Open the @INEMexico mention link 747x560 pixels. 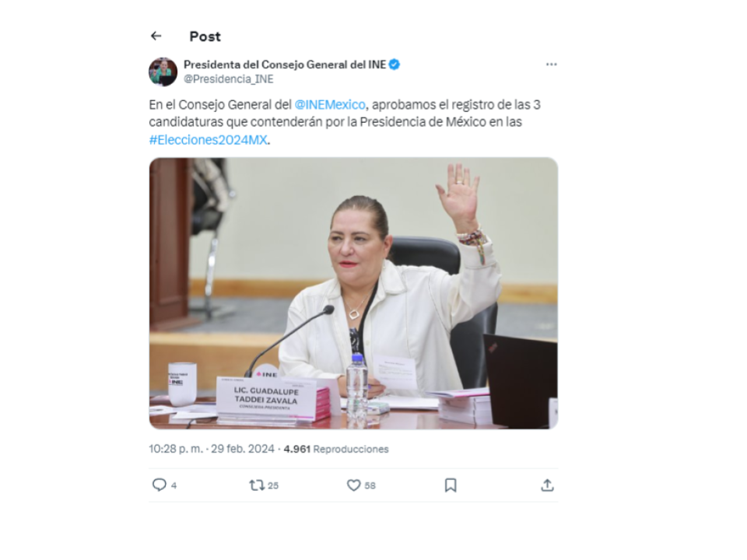[330, 105]
